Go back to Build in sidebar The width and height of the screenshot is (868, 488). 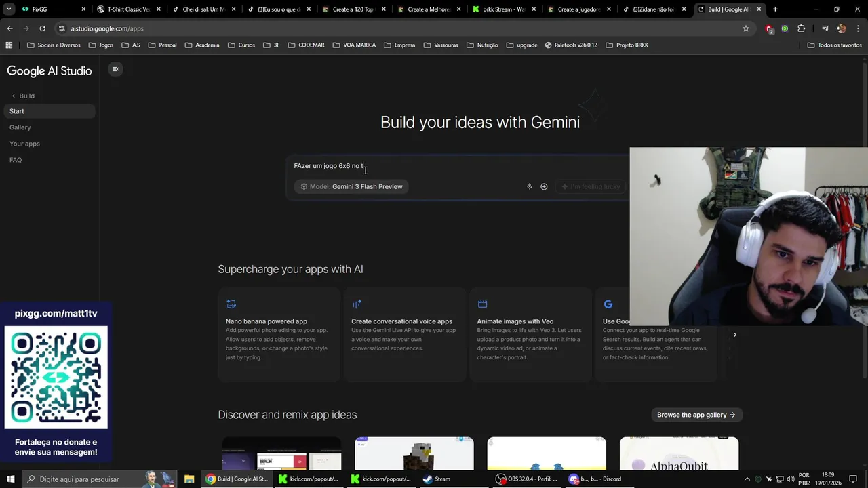(x=22, y=96)
